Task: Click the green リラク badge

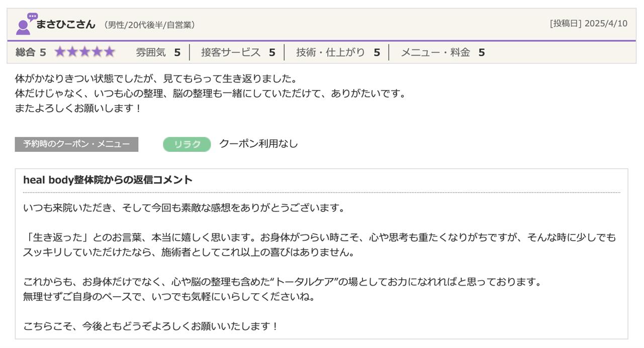Action: click(187, 144)
